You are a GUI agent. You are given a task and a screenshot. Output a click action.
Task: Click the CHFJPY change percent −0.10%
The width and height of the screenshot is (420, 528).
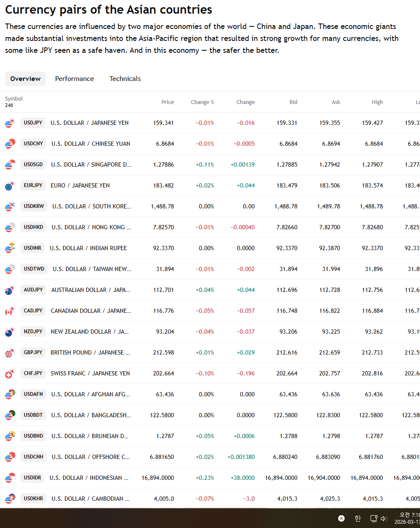(205, 373)
